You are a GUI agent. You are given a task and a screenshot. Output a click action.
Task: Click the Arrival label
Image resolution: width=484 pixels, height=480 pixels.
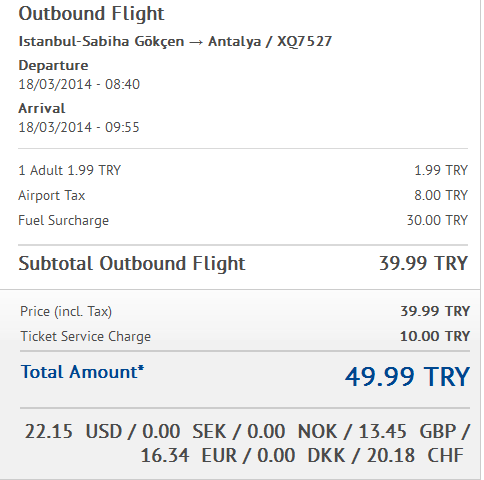[42, 108]
